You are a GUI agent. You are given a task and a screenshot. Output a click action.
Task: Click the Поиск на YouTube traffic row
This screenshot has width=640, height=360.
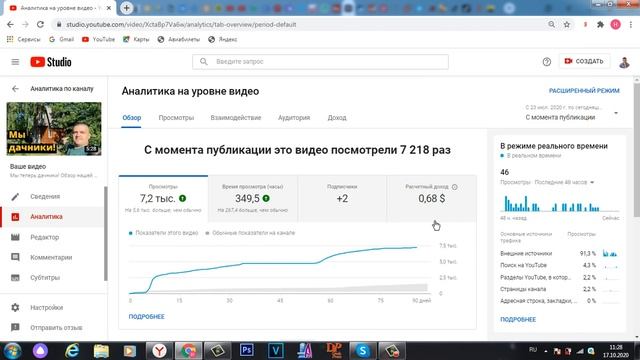pos(559,265)
